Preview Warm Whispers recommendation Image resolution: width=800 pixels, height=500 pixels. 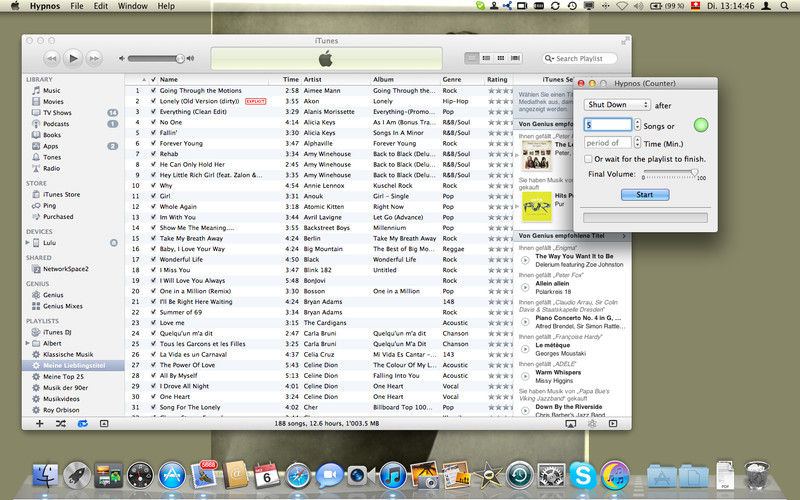525,377
